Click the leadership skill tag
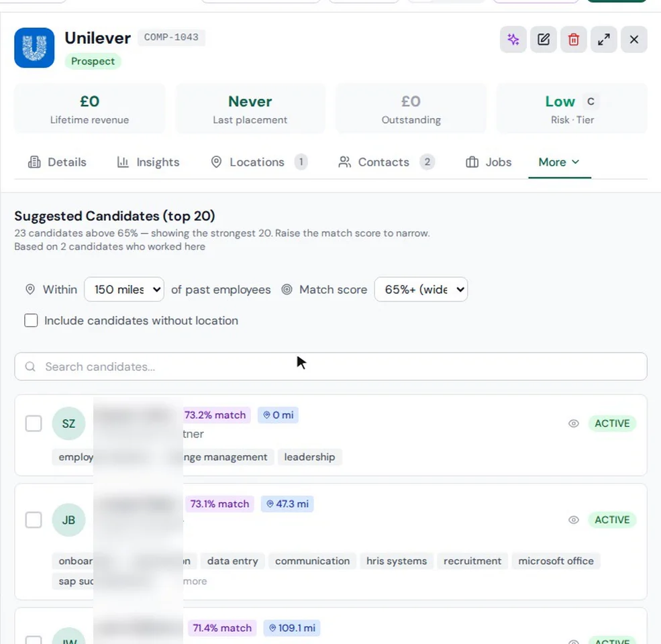Screen dimensions: 661x644 (x=309, y=458)
